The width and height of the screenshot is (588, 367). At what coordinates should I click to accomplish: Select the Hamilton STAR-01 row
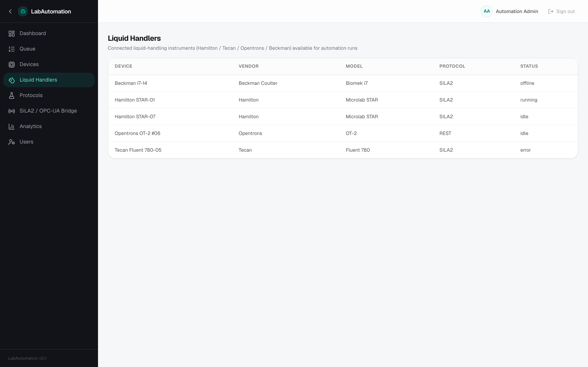(343, 100)
